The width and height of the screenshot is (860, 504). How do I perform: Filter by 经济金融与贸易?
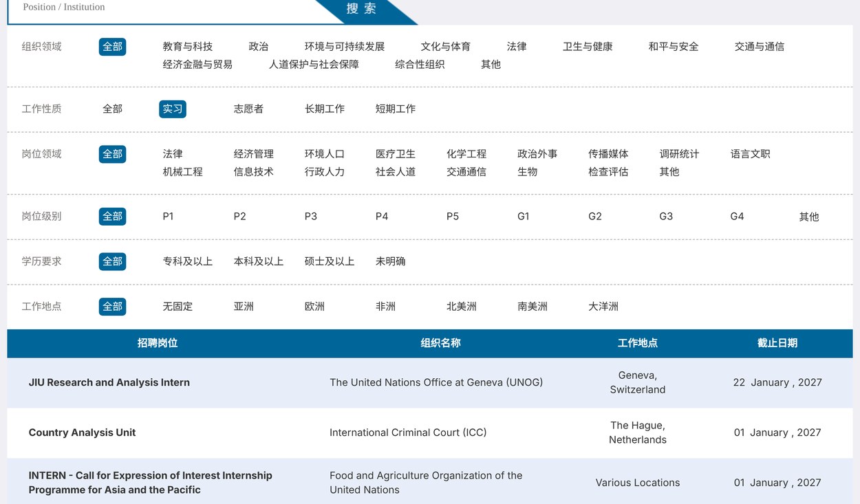[x=197, y=65]
